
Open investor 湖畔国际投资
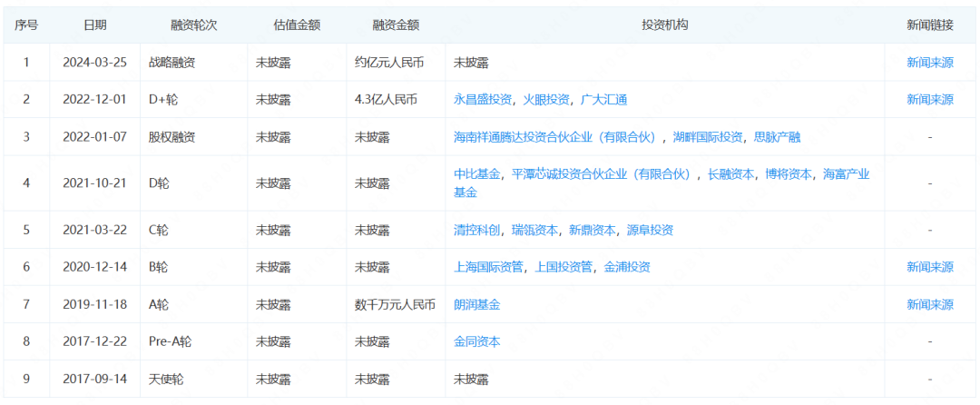[708, 137]
